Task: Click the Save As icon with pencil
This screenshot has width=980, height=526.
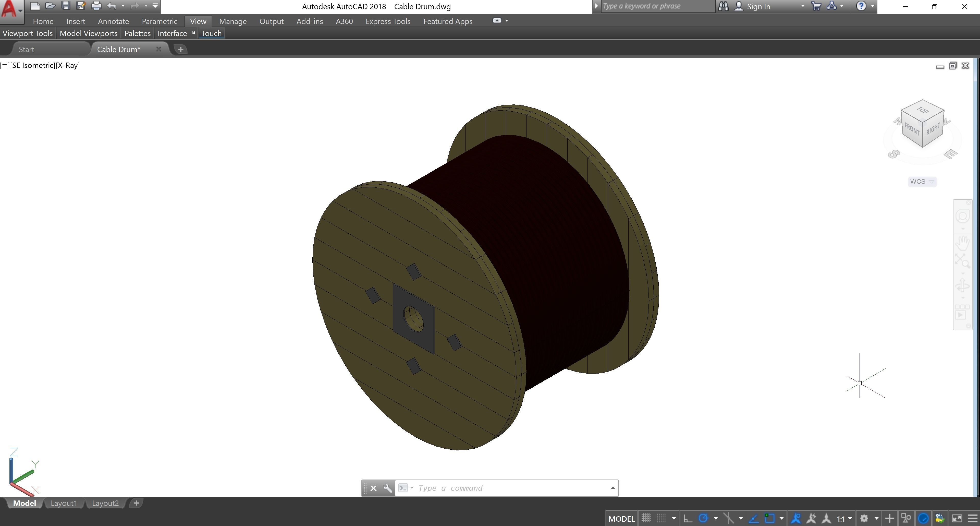Action: [81, 6]
